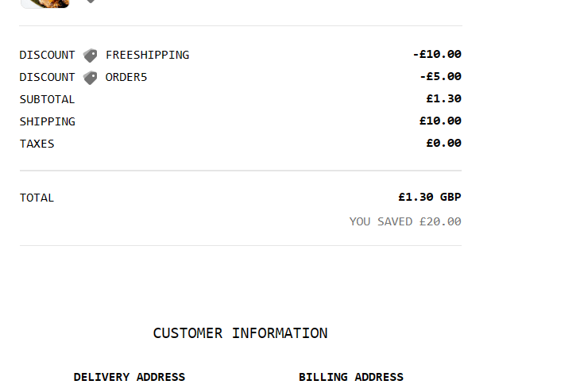Click the £10.00 shipping cost

(x=440, y=121)
